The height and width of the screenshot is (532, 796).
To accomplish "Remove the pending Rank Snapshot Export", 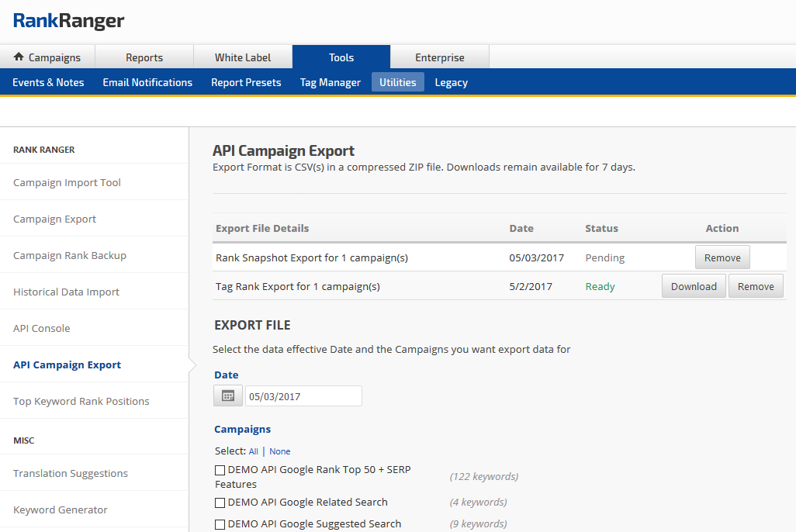I will click(x=722, y=257).
